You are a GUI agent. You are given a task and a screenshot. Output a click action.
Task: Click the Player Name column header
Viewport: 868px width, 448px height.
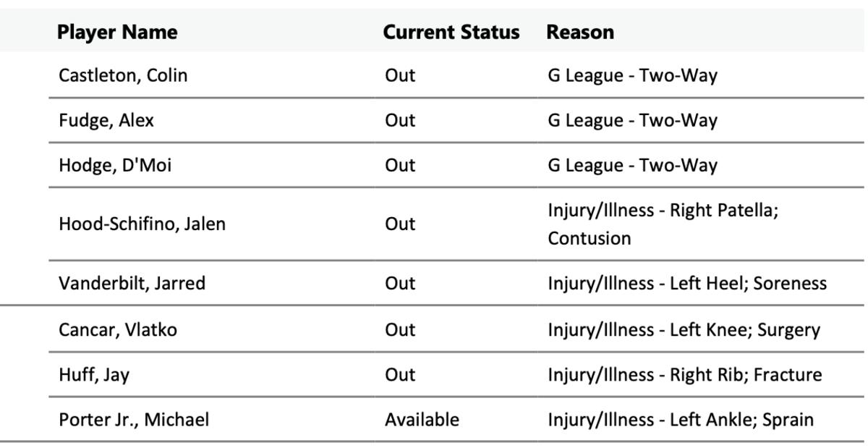117,32
